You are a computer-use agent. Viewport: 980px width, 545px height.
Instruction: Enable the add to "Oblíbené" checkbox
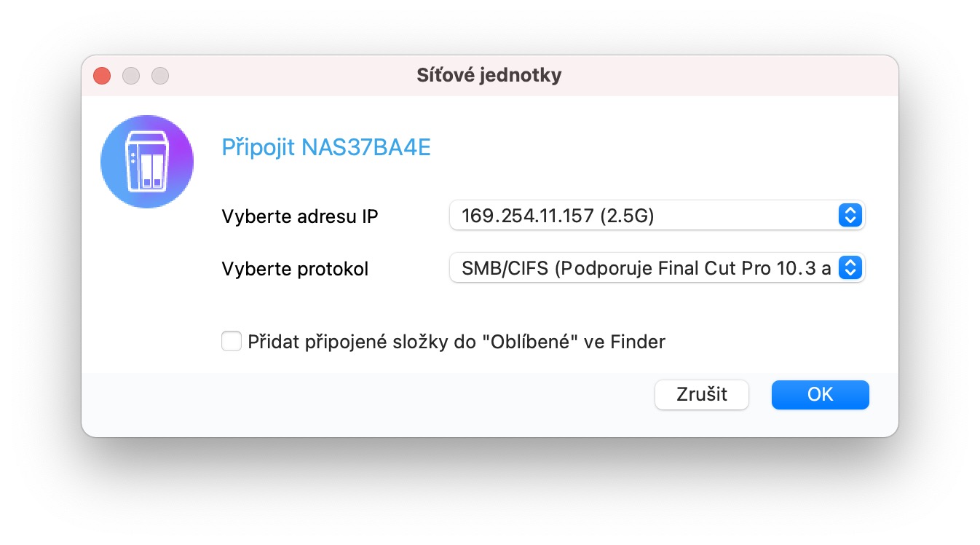click(x=232, y=341)
